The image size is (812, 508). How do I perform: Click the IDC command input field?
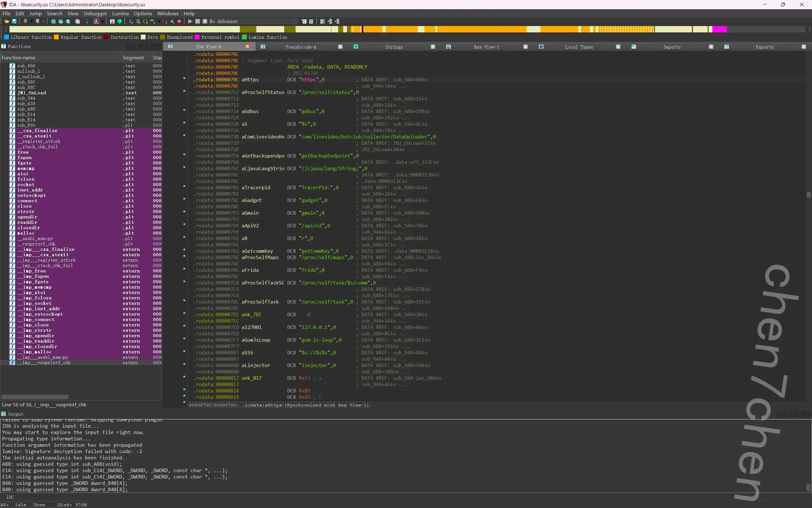tap(416, 497)
